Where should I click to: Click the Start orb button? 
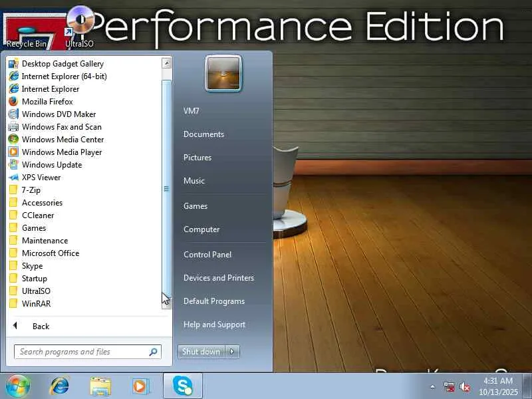tap(17, 386)
